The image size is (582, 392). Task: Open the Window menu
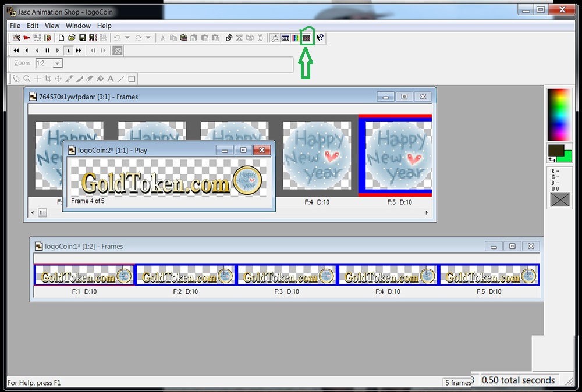pos(78,26)
